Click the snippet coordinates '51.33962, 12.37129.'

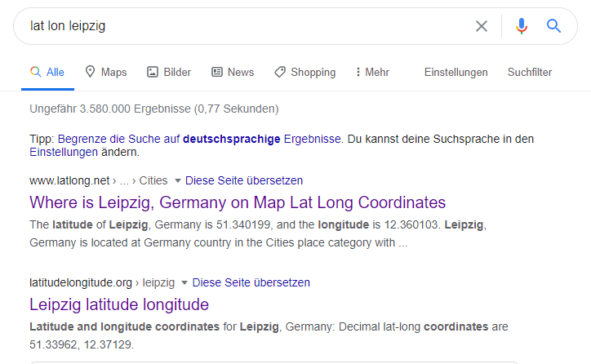point(82,344)
